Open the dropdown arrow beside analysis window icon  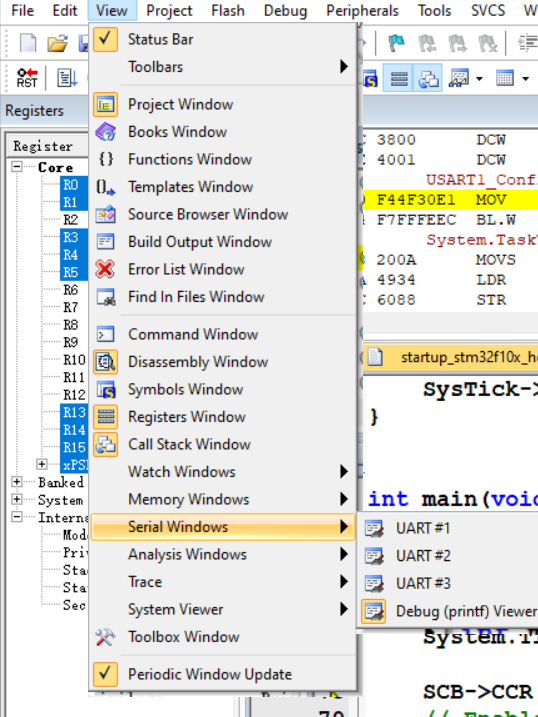click(x=479, y=79)
